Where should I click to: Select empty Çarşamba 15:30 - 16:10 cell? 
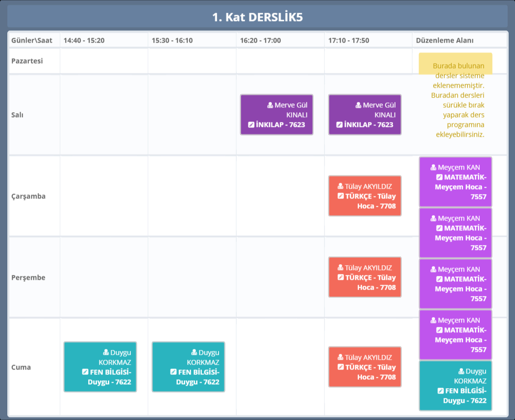pos(192,196)
